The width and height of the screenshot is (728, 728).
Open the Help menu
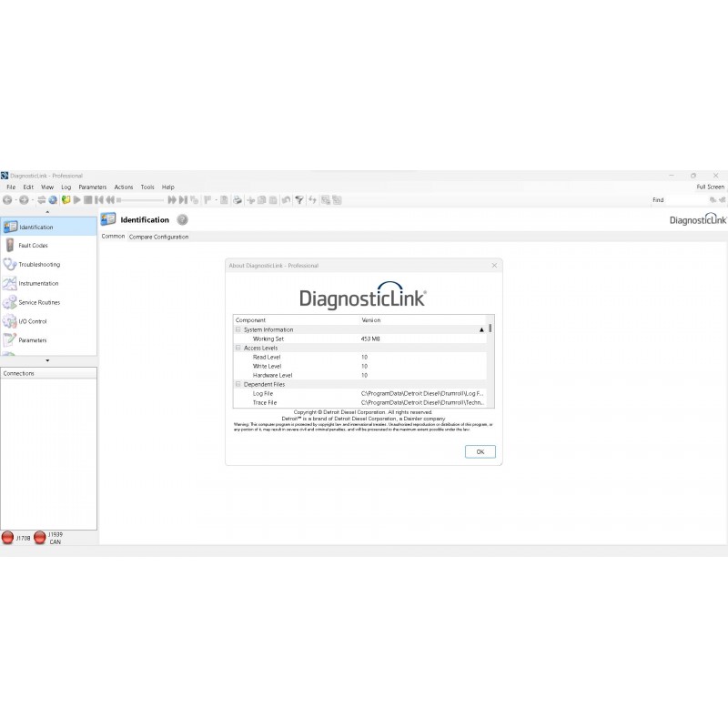point(168,187)
